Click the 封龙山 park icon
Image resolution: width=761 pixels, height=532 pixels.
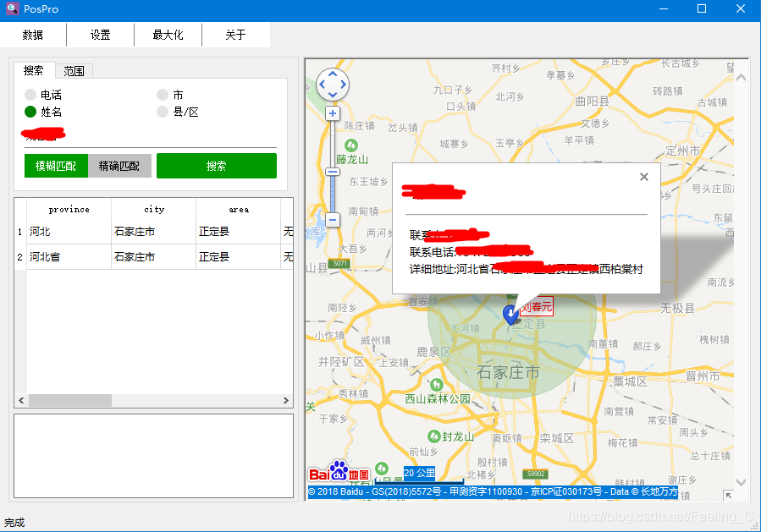click(434, 436)
